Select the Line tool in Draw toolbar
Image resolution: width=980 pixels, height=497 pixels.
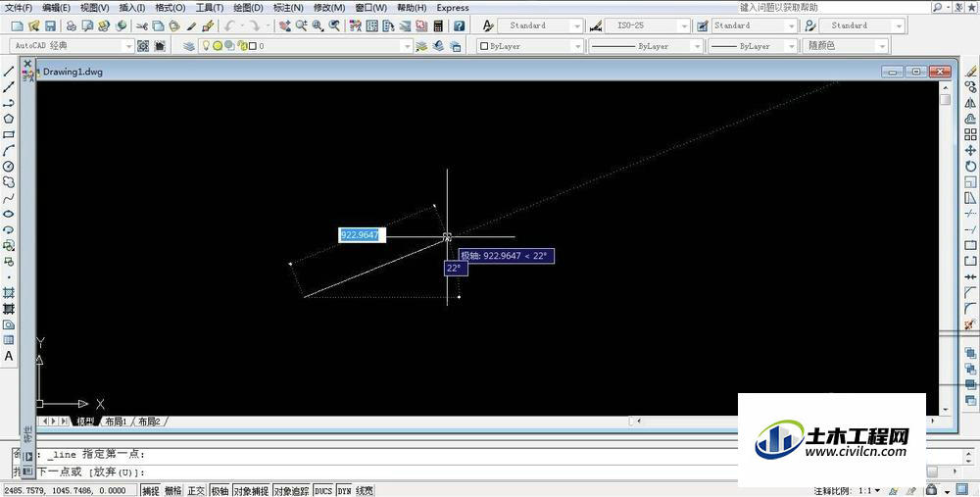pos(9,72)
